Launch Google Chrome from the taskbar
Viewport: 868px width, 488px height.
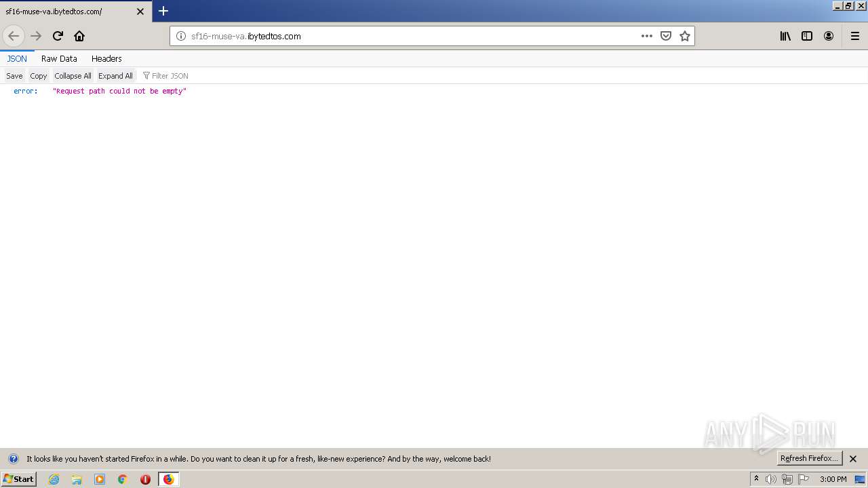click(x=123, y=479)
